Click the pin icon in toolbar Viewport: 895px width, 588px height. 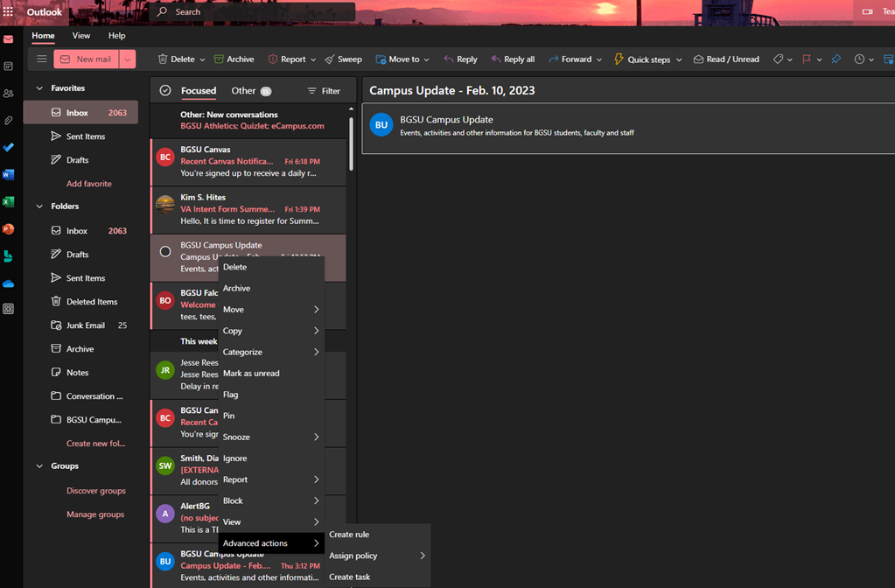(836, 59)
